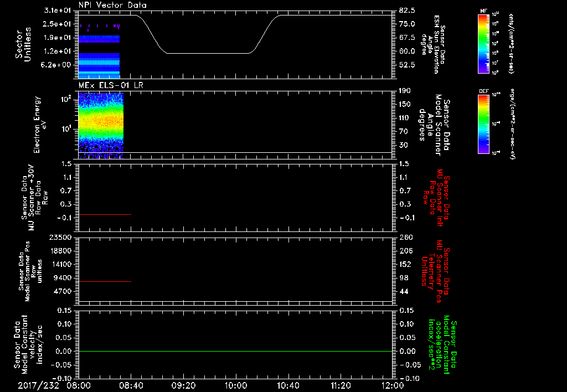Select the "MEx ELS-01 LR" panel title
Screen dimensions: 567x392
[x=111, y=85]
